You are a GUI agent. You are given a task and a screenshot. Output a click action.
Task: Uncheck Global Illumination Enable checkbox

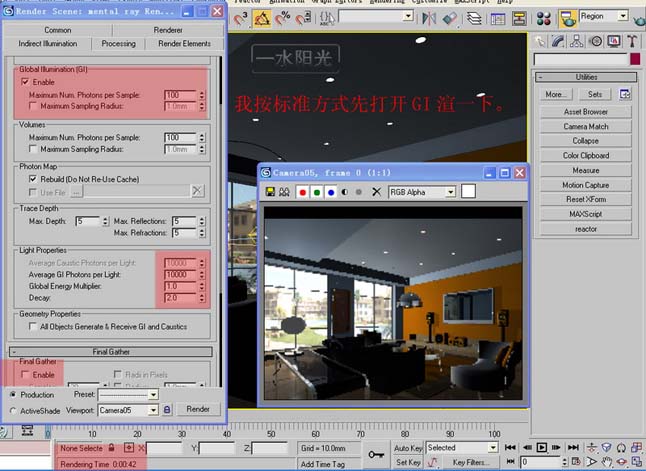click(x=25, y=82)
